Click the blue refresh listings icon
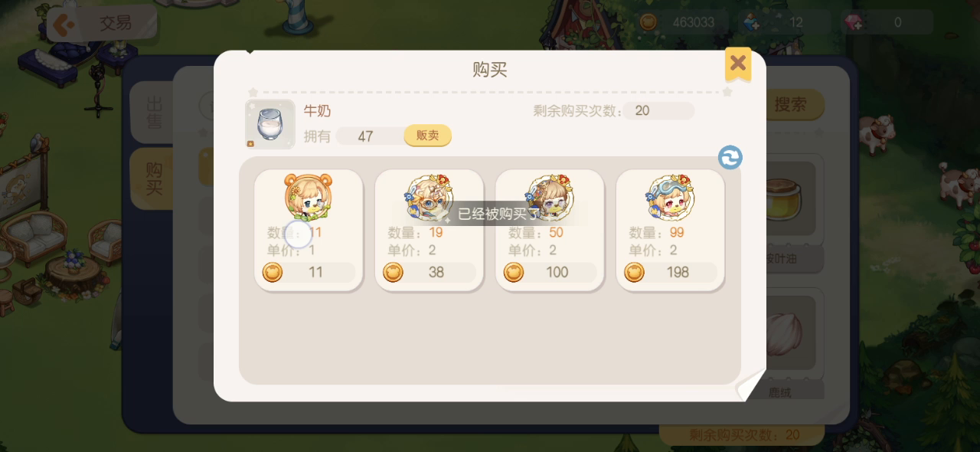 pos(730,158)
